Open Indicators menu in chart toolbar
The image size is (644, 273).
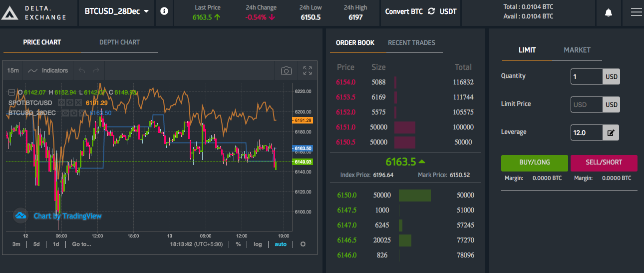(48, 70)
